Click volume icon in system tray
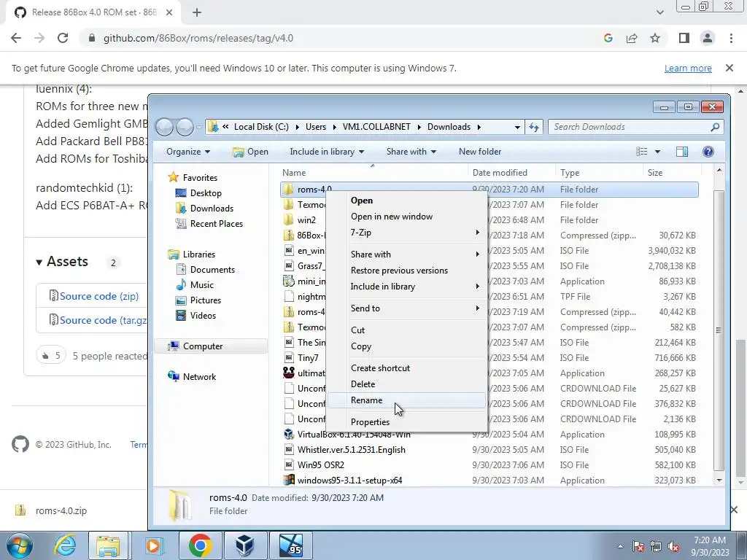 (673, 547)
